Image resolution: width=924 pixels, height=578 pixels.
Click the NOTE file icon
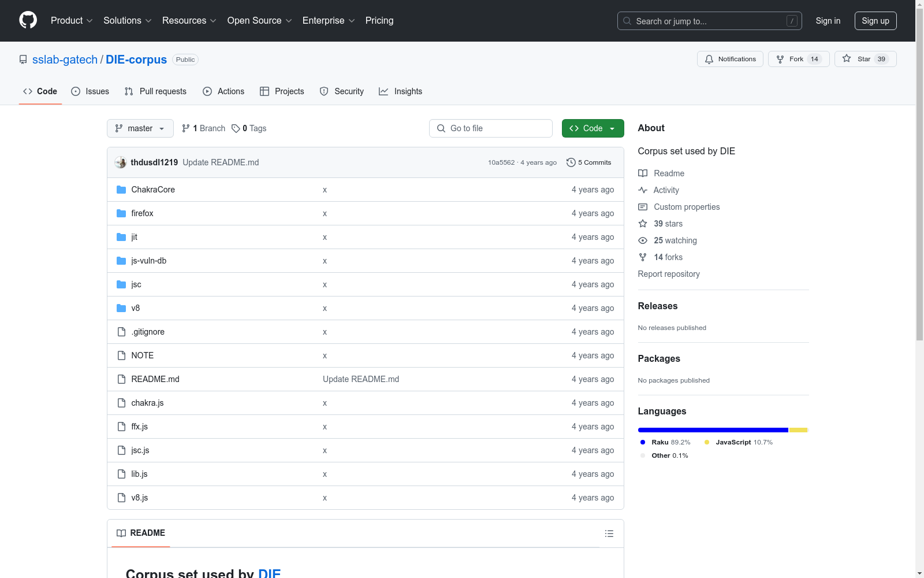click(x=121, y=355)
